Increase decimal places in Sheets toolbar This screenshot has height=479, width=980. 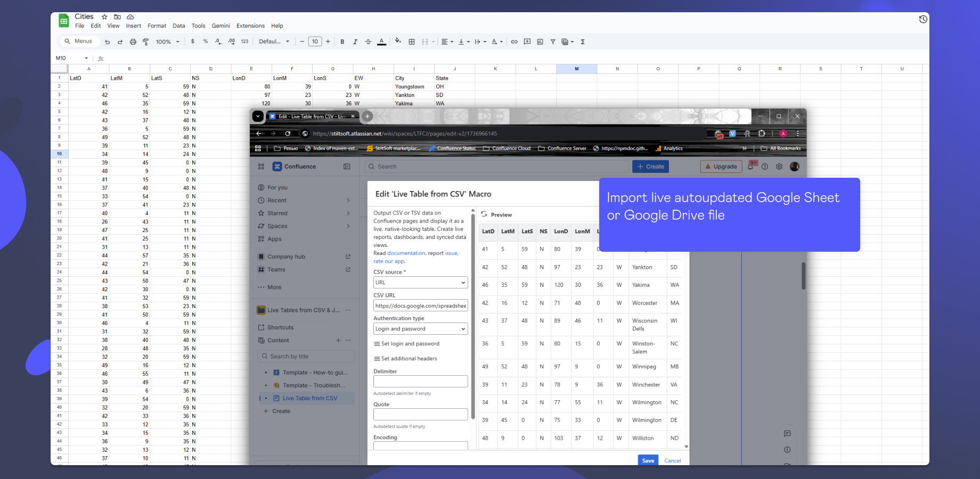point(231,42)
